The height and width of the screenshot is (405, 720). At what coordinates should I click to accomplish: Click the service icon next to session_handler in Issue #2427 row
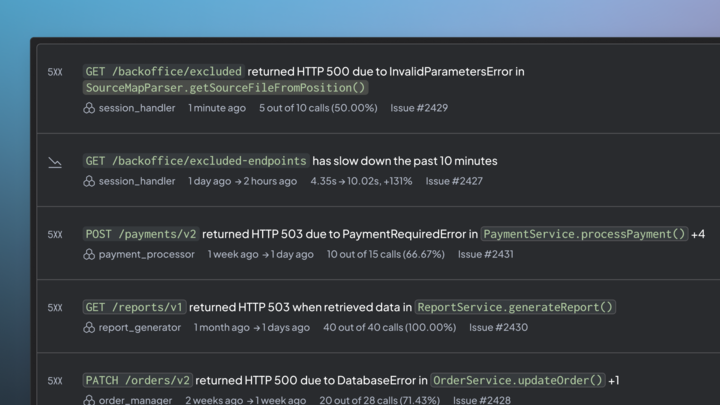[89, 181]
